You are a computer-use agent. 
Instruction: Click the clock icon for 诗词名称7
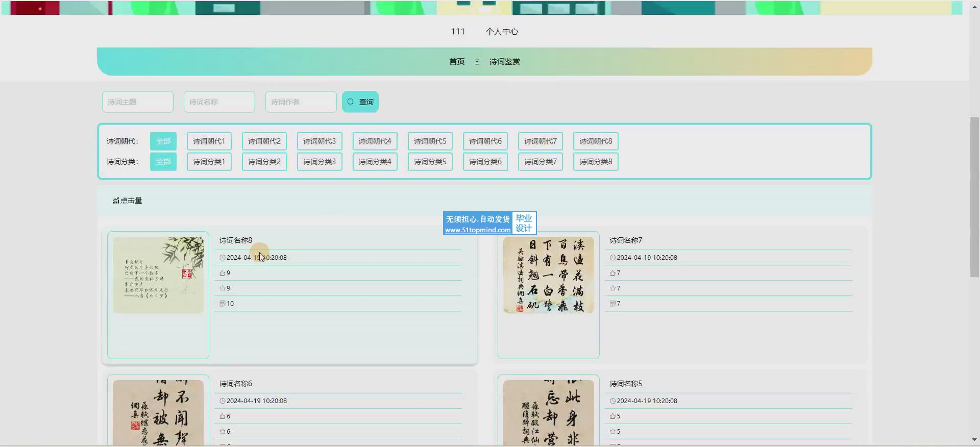tap(612, 258)
